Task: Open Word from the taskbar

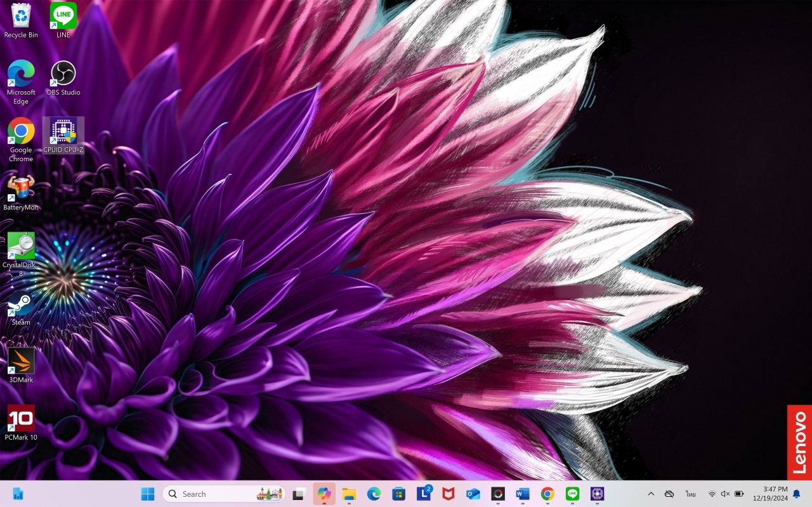Action: [523, 494]
